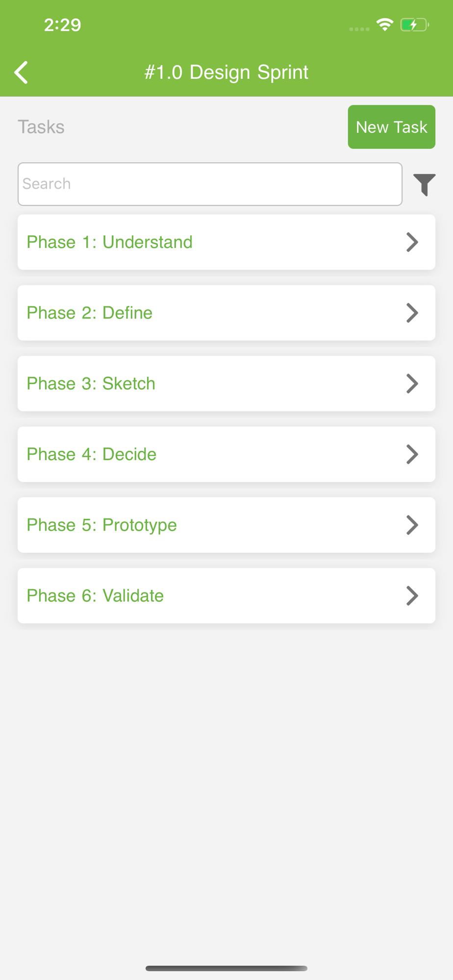453x980 pixels.
Task: Expand Phase 6: Validate chevron
Action: 412,596
